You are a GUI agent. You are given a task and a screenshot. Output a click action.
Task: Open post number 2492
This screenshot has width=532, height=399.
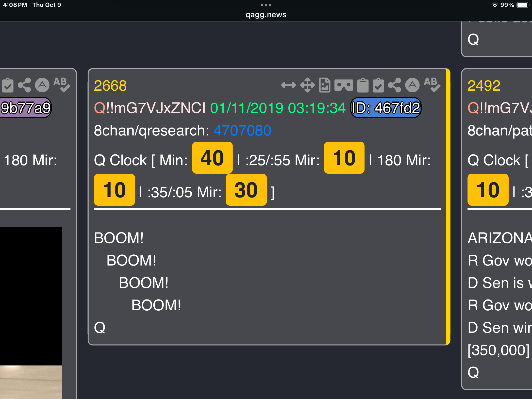point(484,86)
